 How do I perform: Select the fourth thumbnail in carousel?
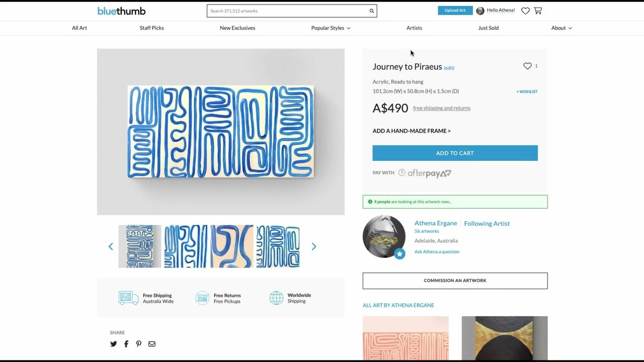click(x=278, y=246)
